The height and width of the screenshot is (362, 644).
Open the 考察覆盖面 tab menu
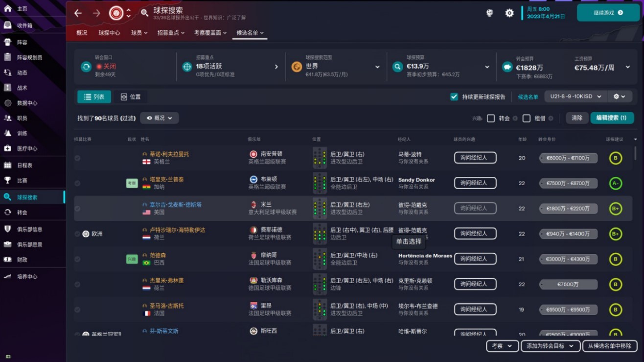coord(210,33)
